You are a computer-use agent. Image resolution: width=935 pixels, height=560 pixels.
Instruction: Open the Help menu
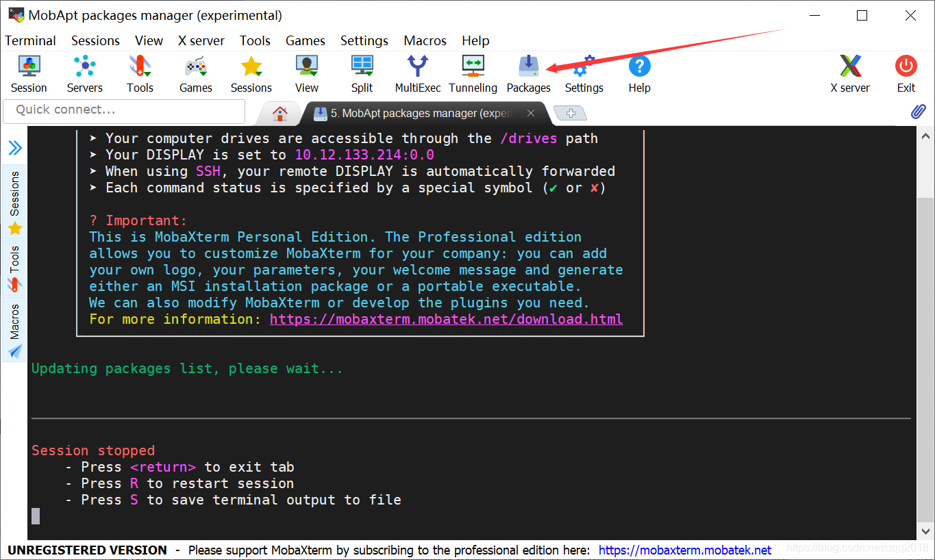(x=475, y=40)
